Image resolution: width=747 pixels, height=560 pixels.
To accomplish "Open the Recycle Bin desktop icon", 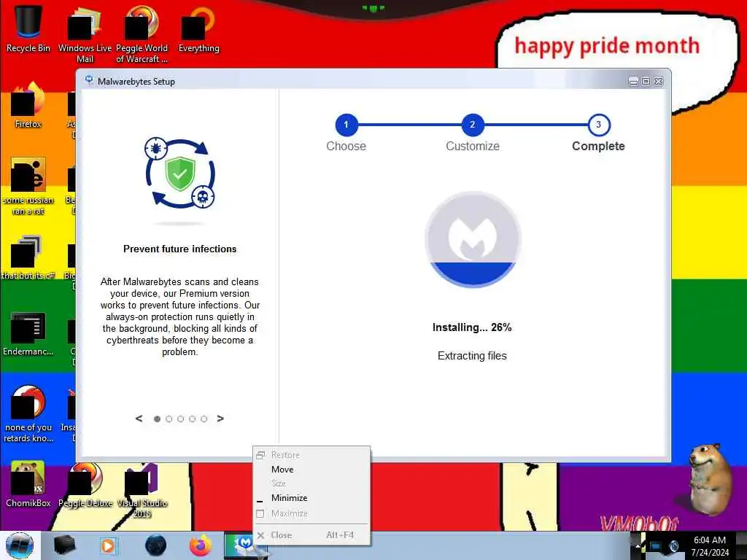I will point(28,28).
